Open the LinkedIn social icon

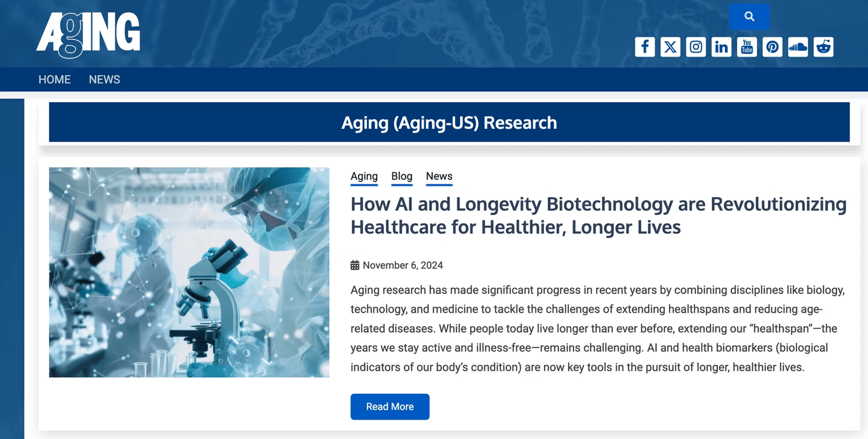coord(722,47)
